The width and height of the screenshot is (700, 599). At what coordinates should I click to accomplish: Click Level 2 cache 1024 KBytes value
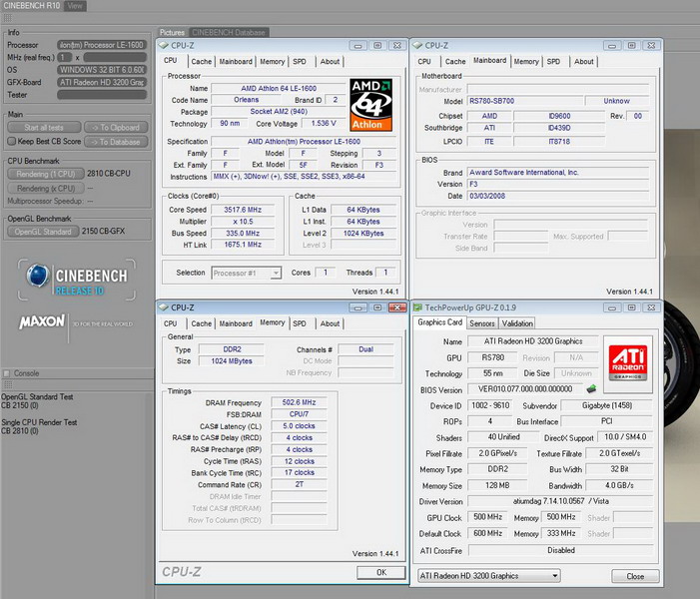click(x=363, y=233)
